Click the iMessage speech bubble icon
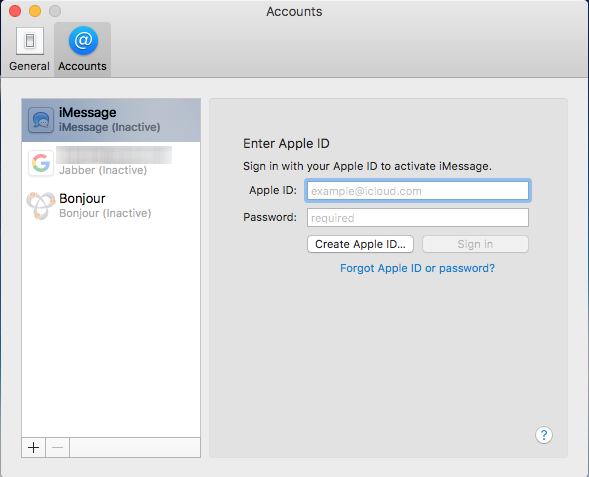 click(x=41, y=120)
